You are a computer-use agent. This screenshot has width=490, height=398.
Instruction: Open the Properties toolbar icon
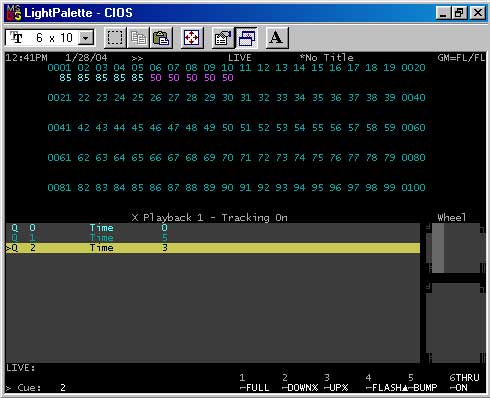click(x=223, y=38)
